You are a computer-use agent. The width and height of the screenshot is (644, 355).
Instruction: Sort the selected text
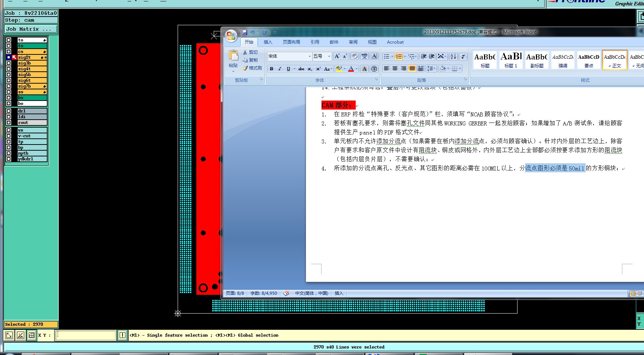(453, 56)
